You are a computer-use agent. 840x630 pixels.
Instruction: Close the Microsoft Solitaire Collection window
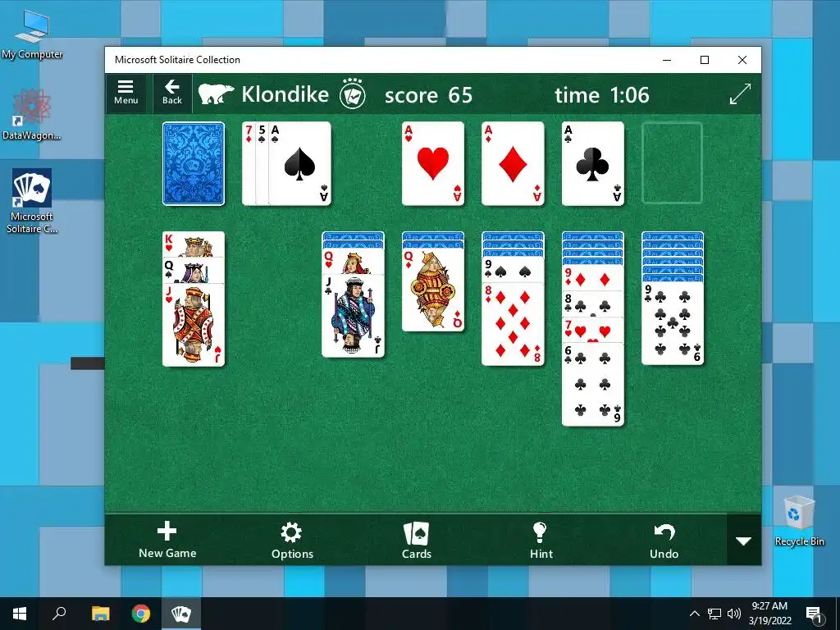tap(742, 60)
